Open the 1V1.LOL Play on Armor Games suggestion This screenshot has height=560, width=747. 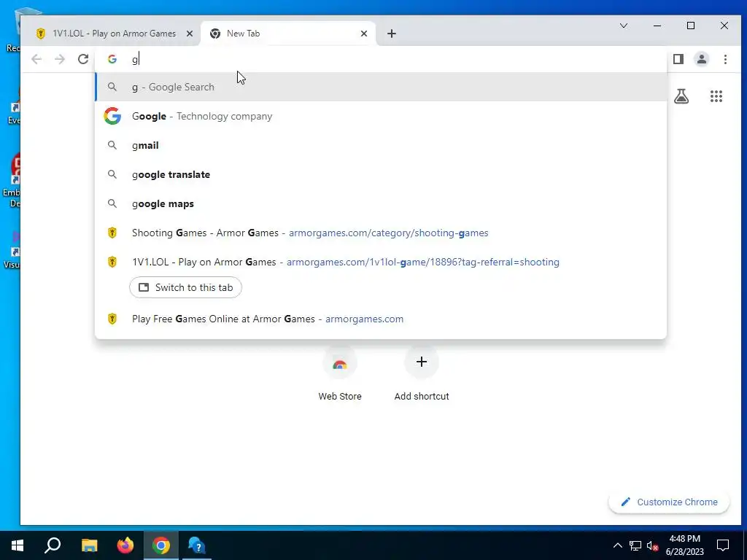pos(381,262)
